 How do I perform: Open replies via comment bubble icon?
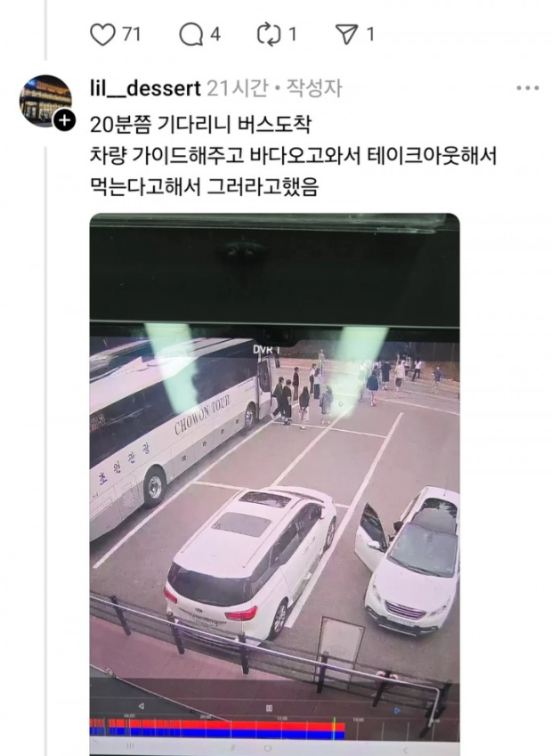pyautogui.click(x=191, y=35)
